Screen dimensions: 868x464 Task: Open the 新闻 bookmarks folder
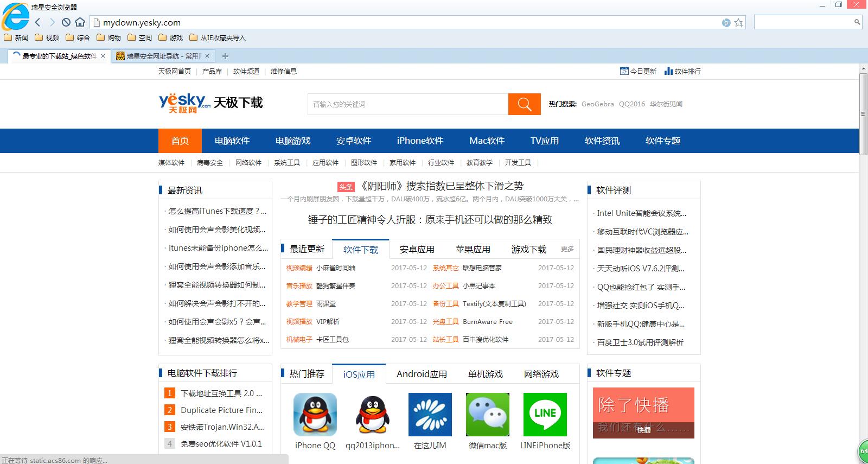[x=16, y=37]
